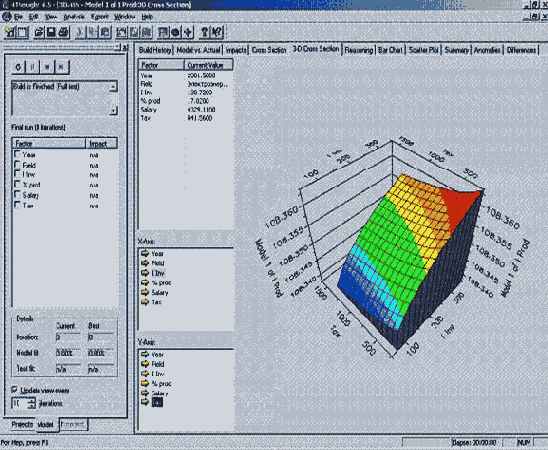This screenshot has width=548, height=450.
Task: Switch to the Scatter Plot tab
Action: [424, 50]
